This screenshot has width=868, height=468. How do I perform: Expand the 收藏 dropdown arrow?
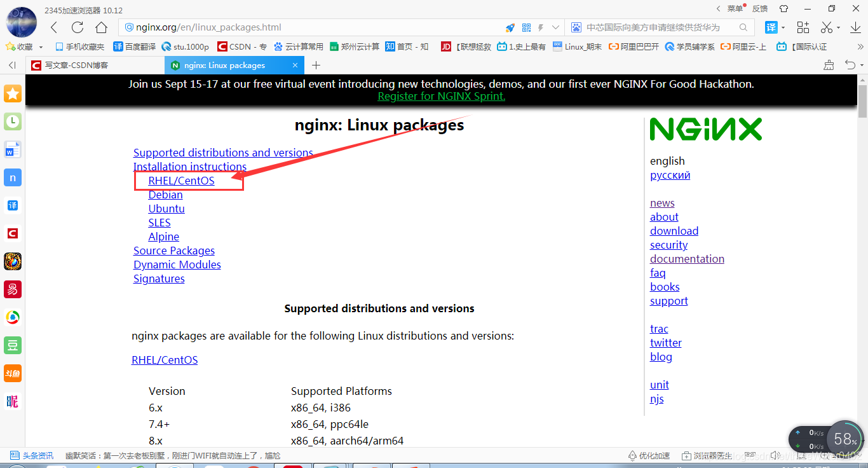pyautogui.click(x=41, y=47)
